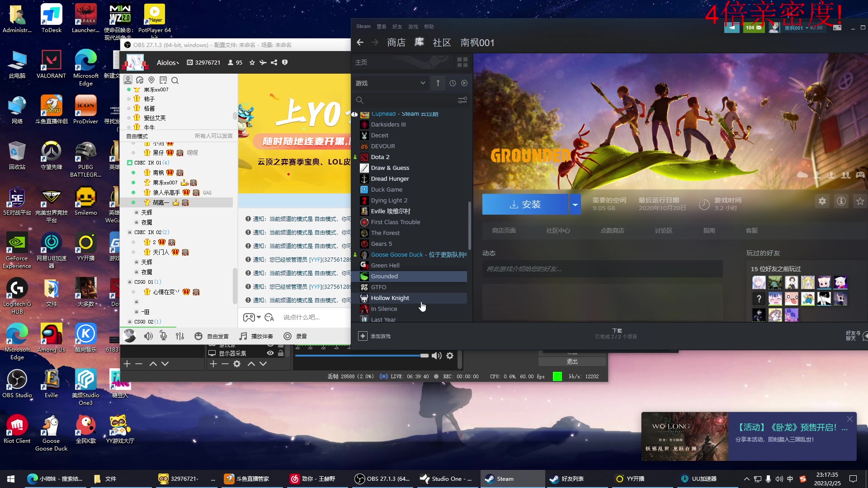Image resolution: width=868 pixels, height=488 pixels.
Task: Share the YY channel
Action: [274, 62]
